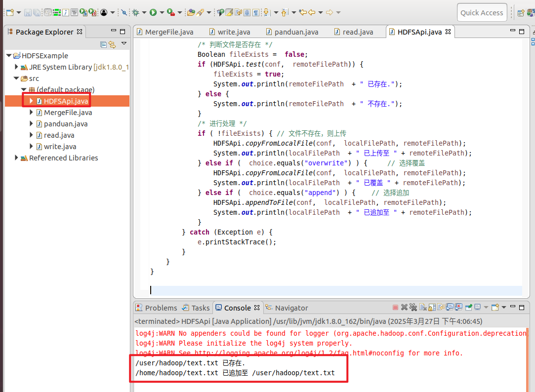The width and height of the screenshot is (535, 392).
Task: Close the HDFSApi.java editor tab
Action: tap(449, 32)
